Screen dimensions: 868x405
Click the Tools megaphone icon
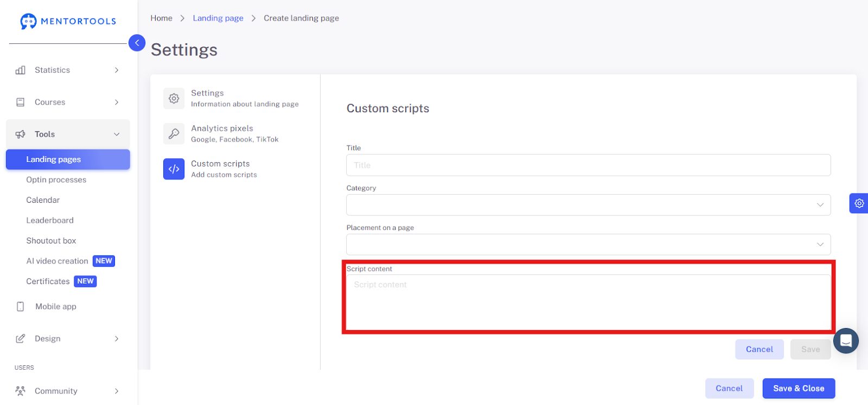pyautogui.click(x=21, y=134)
